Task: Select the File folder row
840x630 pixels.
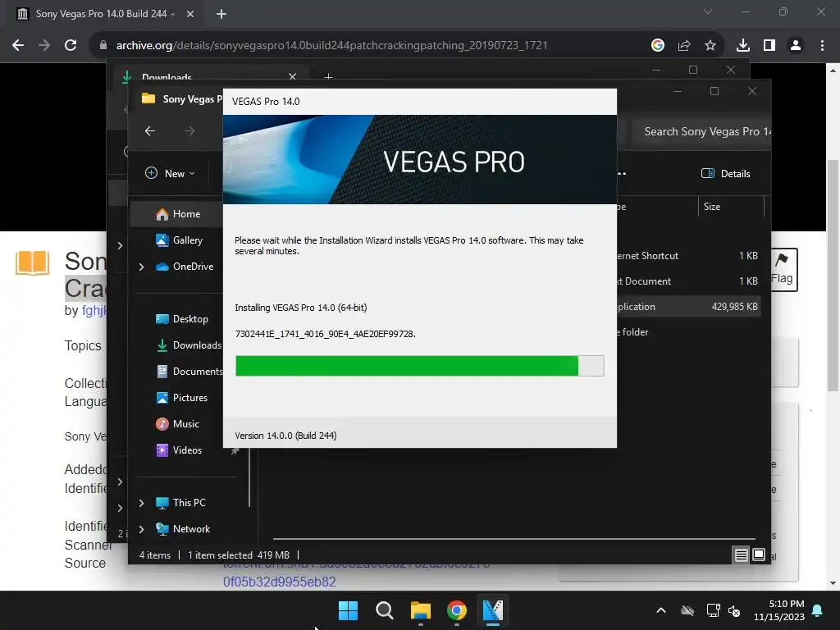Action: coord(689,331)
